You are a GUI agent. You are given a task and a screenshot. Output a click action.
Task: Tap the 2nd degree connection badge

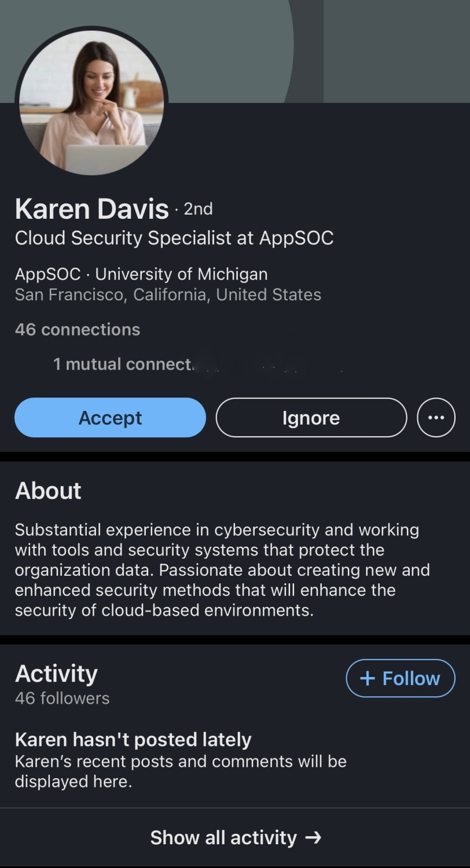click(198, 209)
